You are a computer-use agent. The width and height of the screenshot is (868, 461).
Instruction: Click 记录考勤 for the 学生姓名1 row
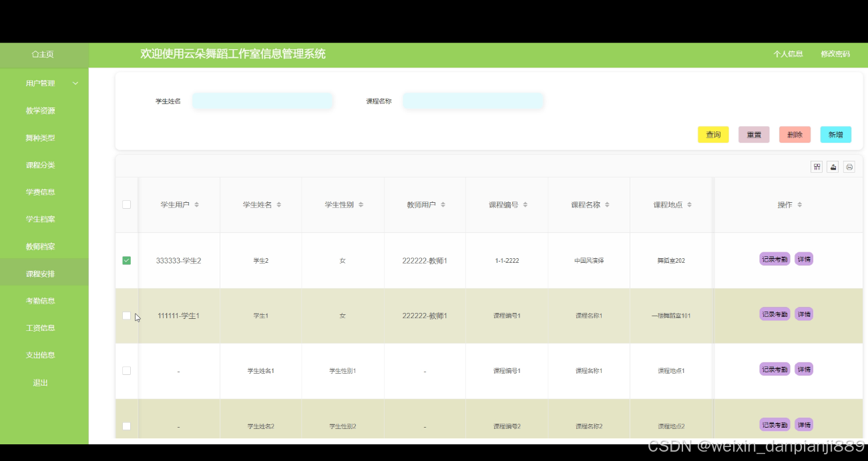[x=775, y=369]
